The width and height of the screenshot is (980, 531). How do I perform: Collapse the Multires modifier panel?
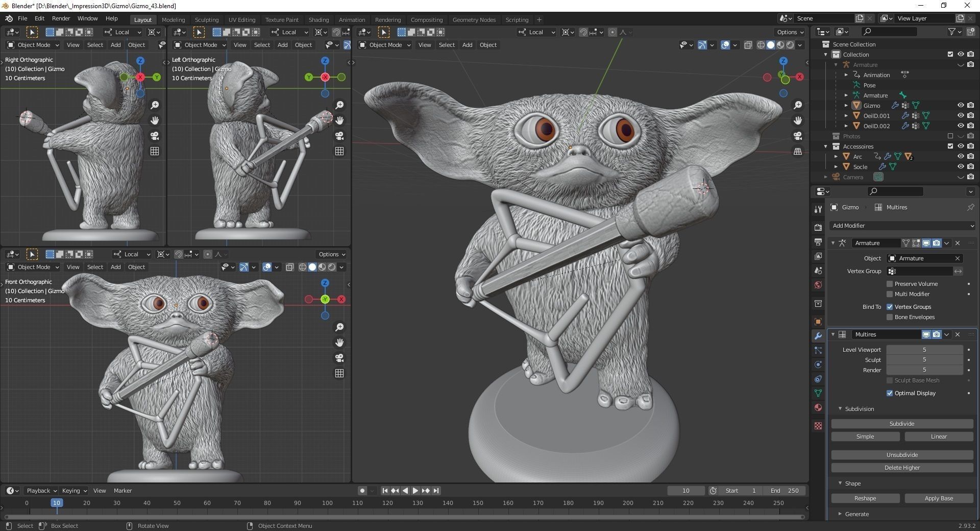point(833,334)
